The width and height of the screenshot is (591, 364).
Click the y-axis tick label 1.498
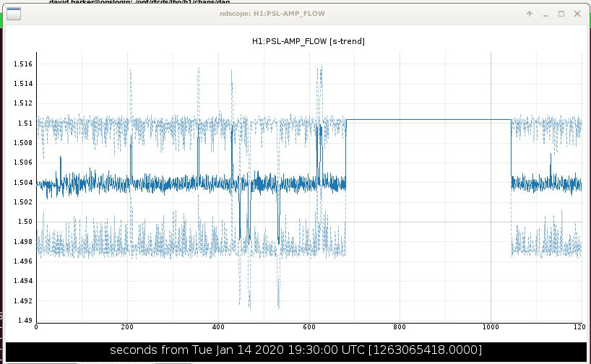point(23,241)
